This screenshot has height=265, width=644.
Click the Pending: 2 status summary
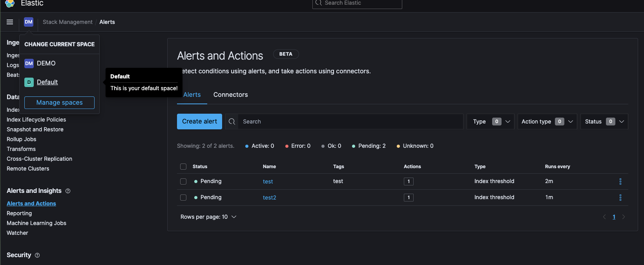click(369, 146)
